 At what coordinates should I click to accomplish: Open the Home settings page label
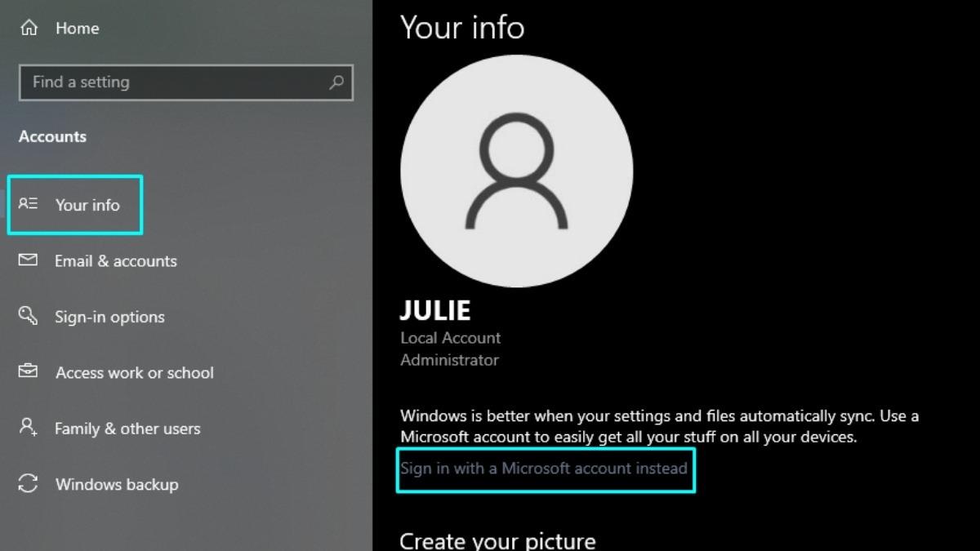(x=78, y=29)
